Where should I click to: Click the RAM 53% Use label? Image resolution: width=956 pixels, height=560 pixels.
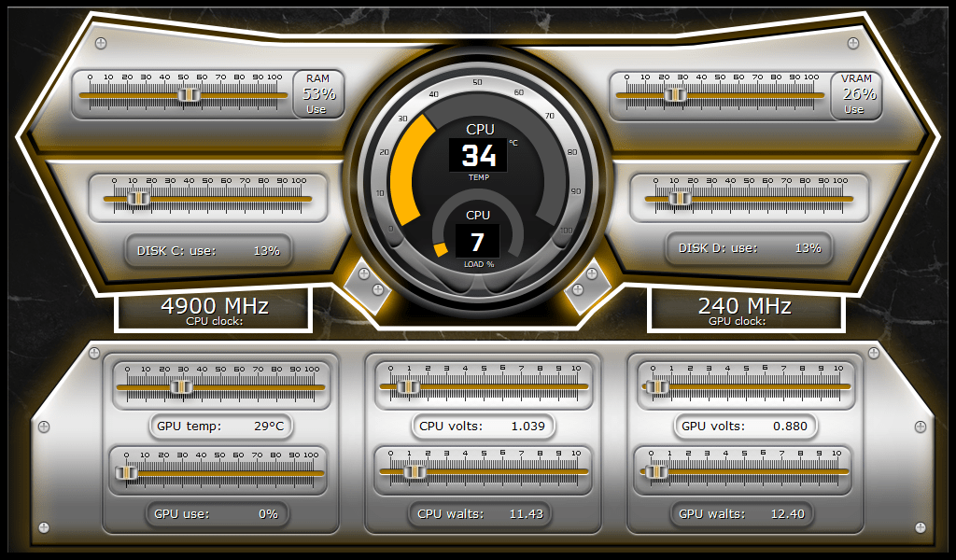[317, 92]
